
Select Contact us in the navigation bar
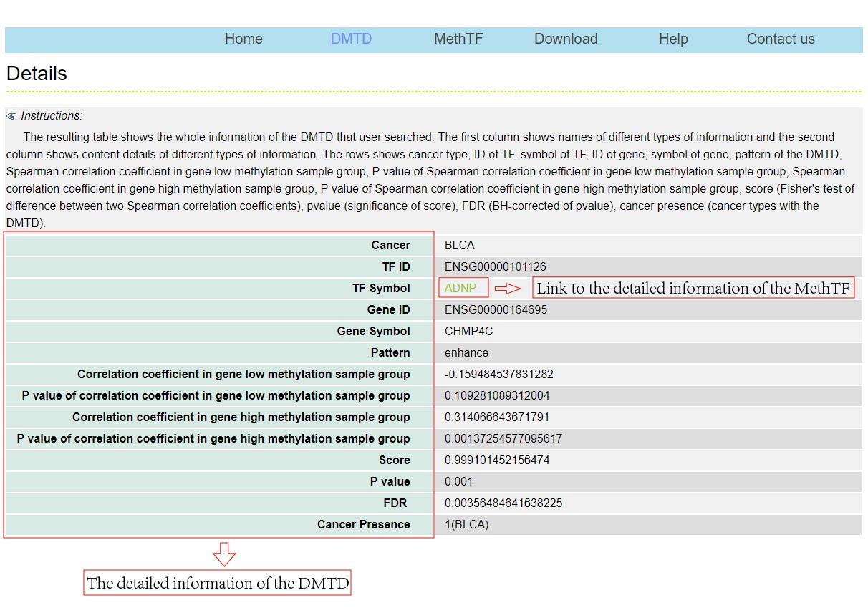tap(781, 39)
